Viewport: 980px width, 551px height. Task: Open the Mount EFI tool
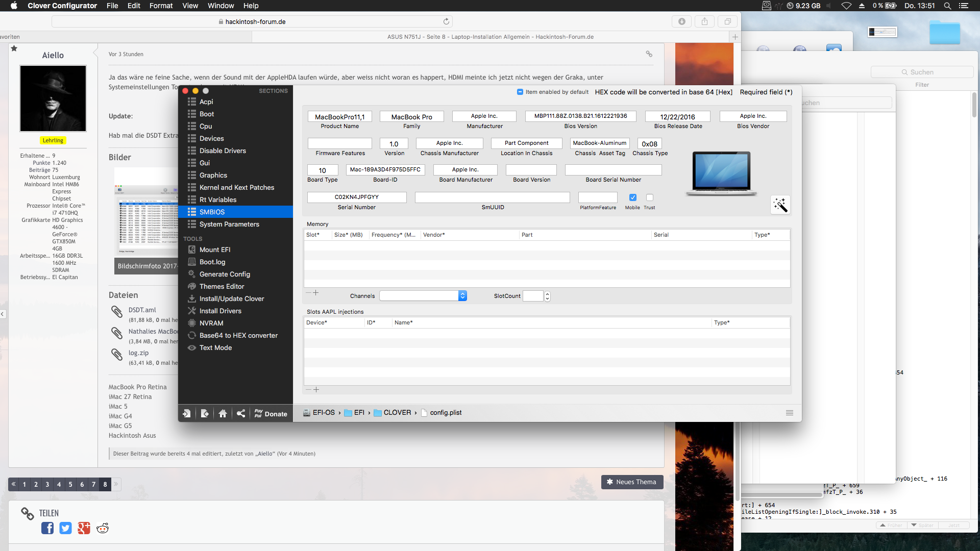(214, 249)
